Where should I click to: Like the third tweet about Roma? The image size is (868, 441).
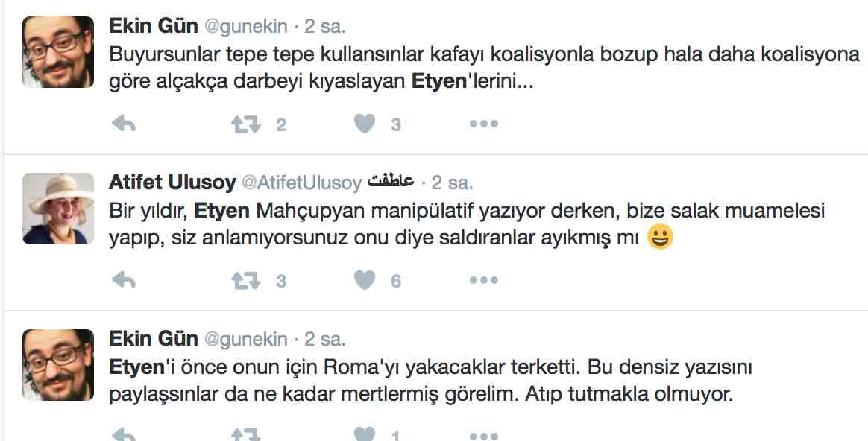point(365,434)
